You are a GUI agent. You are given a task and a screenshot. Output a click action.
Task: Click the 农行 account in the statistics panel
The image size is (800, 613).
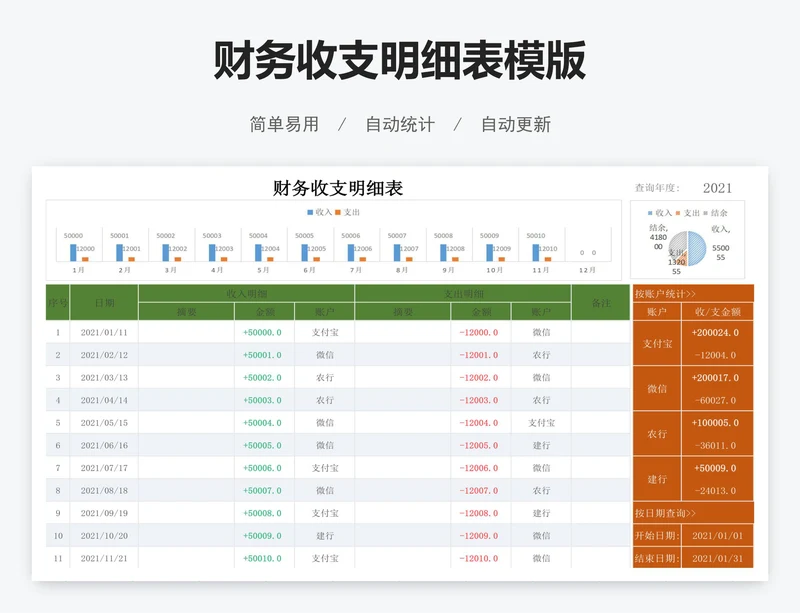[x=657, y=434]
